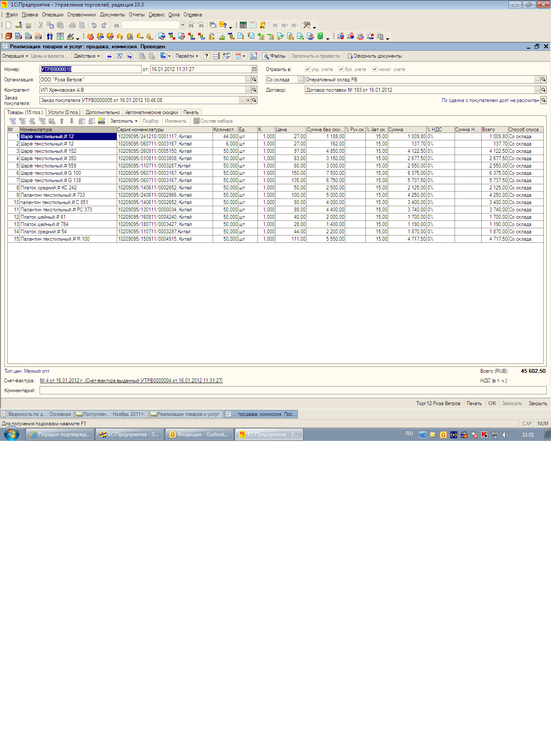Open the Заполнить dropdown above the table

pos(124,121)
